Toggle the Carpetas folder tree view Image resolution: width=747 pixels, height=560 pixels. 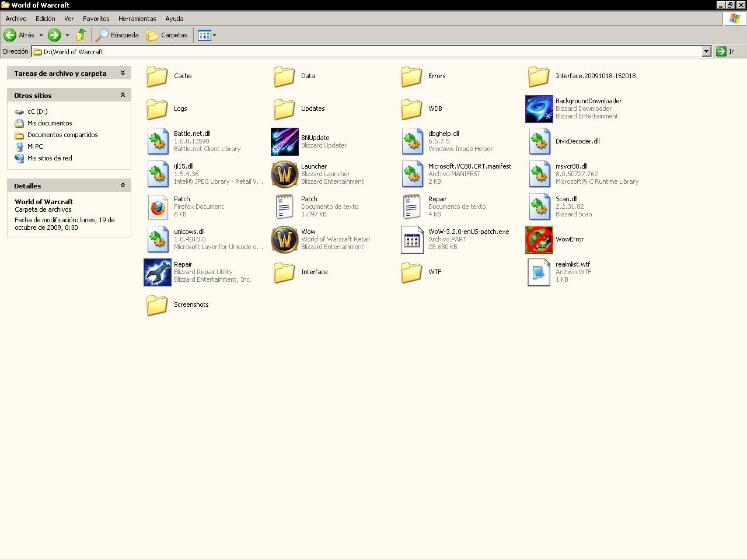167,35
